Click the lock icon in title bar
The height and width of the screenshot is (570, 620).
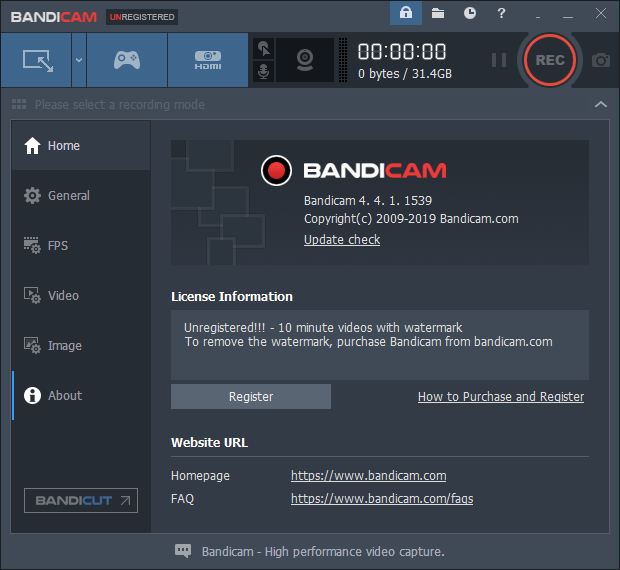point(406,13)
